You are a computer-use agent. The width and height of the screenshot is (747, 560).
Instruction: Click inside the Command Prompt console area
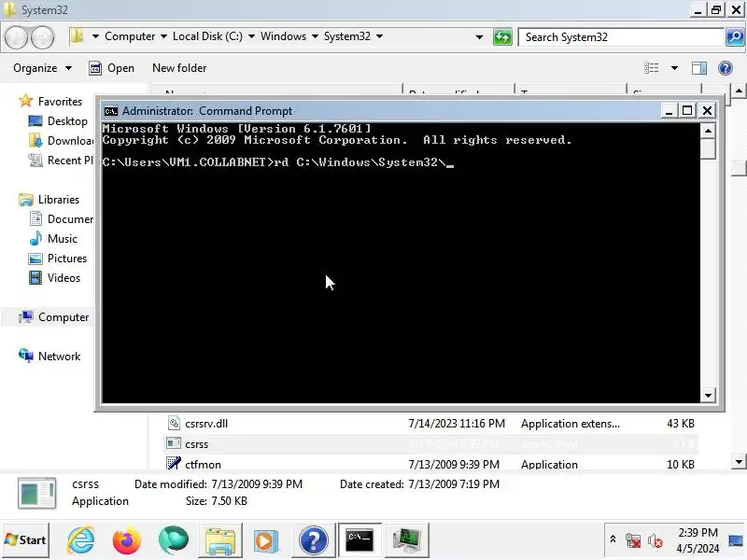coord(401,263)
